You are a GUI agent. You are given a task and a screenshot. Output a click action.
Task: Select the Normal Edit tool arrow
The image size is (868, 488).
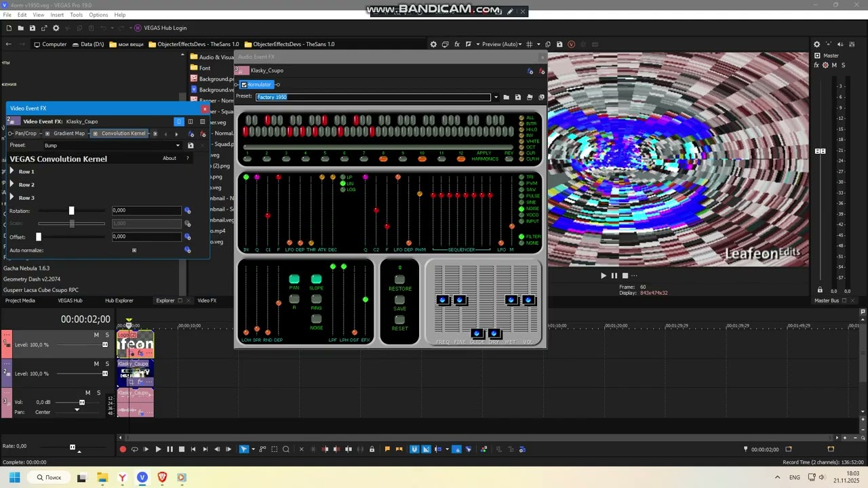244,449
